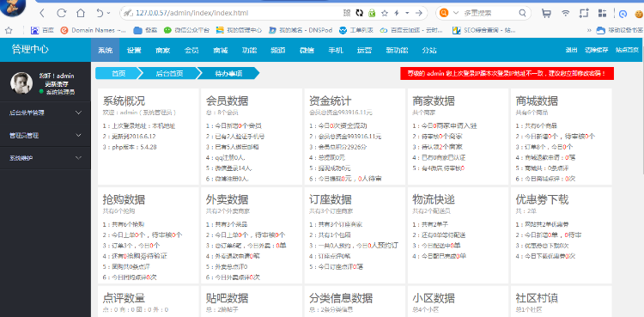Open the mobile device bookmarks folder
Viewport: 644px width, 317px height.
pyautogui.click(x=619, y=30)
